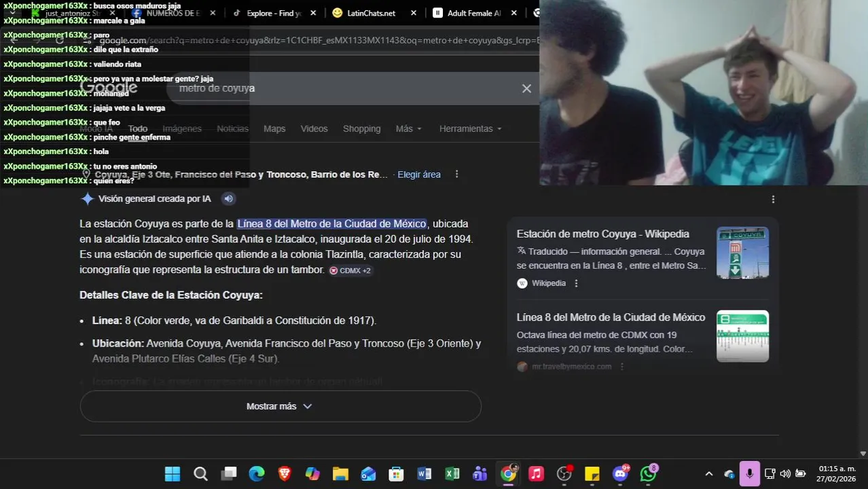Click chat line 'tu no eres antonio'

[125, 166]
